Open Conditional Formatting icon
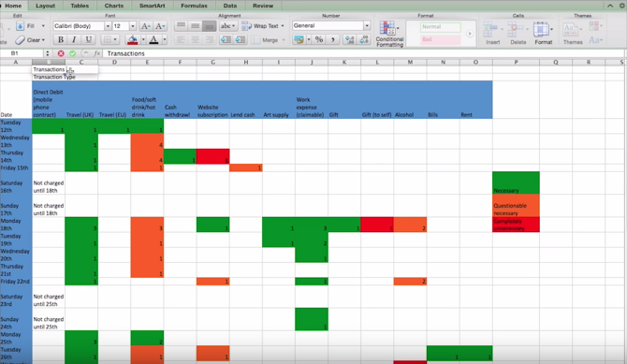 coord(389,34)
